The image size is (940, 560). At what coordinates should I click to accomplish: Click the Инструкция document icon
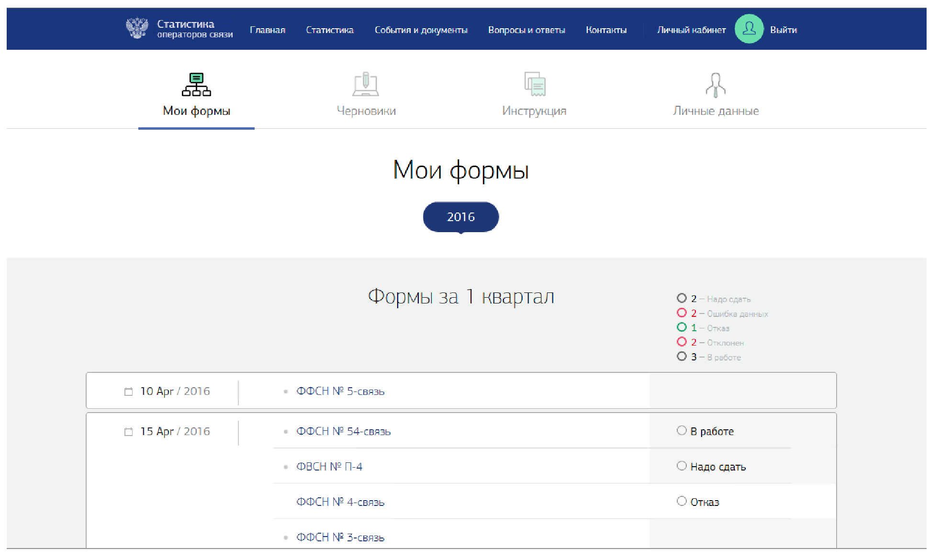(535, 85)
